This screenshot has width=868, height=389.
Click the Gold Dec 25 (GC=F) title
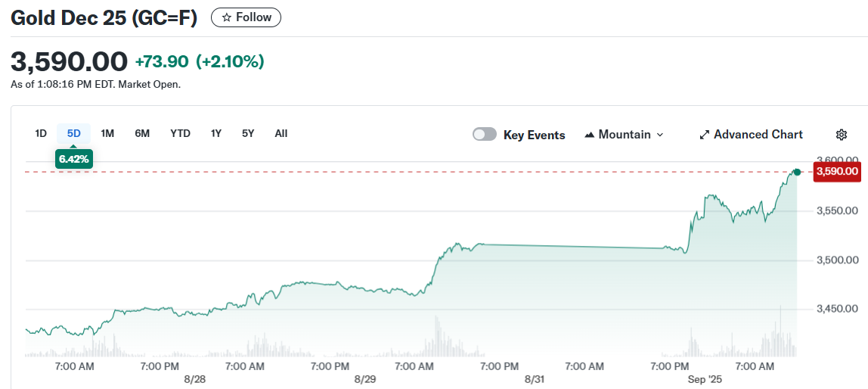104,17
